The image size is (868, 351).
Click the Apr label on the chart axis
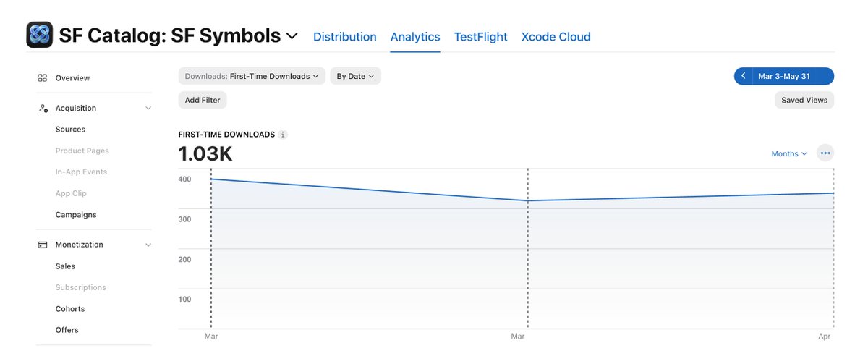coord(825,337)
